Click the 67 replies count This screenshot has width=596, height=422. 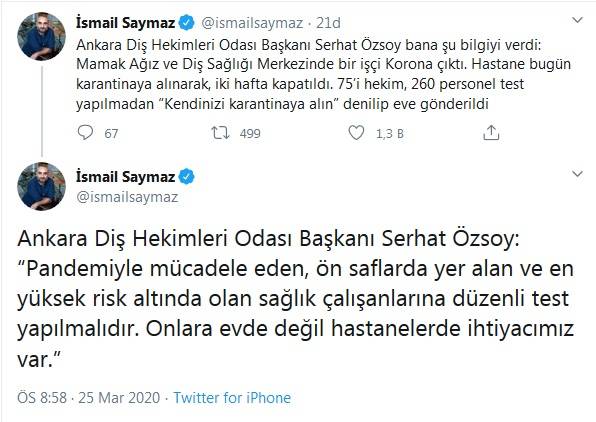(111, 133)
